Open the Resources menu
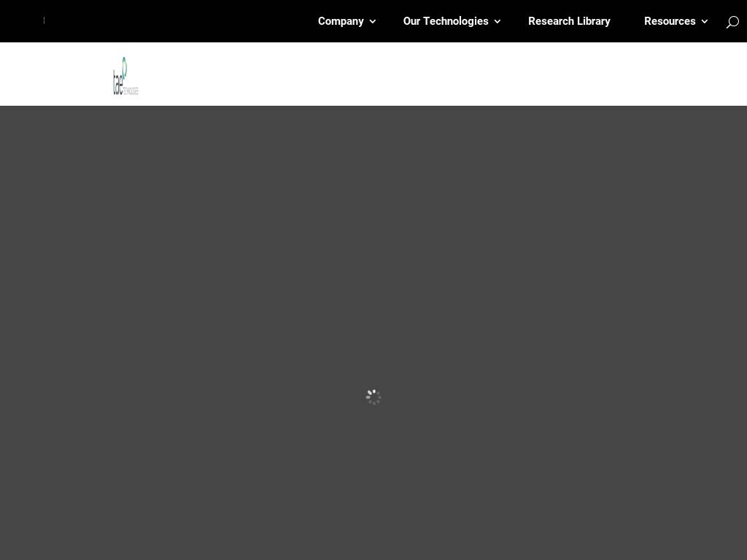 [670, 21]
